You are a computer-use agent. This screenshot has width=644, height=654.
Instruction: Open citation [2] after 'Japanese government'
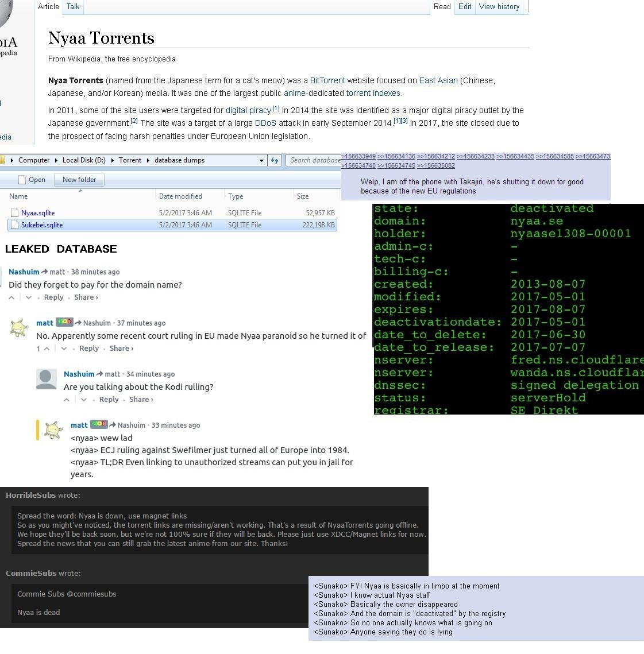[134, 121]
